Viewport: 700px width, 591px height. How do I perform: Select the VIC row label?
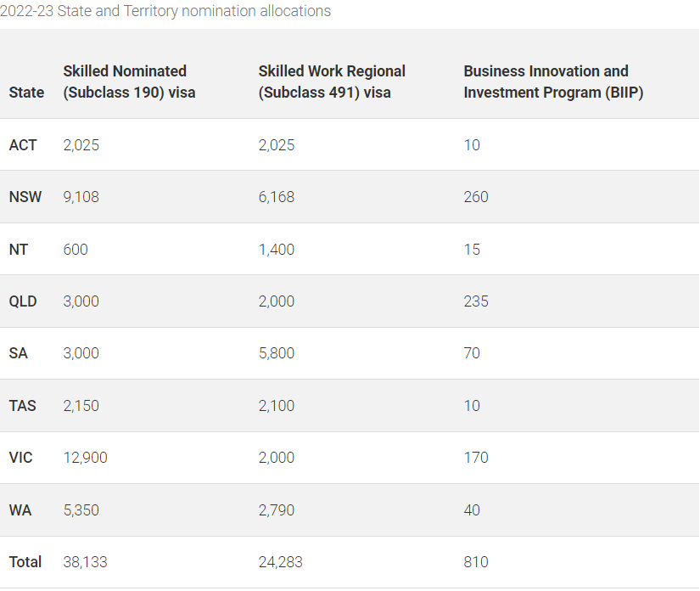[21, 458]
